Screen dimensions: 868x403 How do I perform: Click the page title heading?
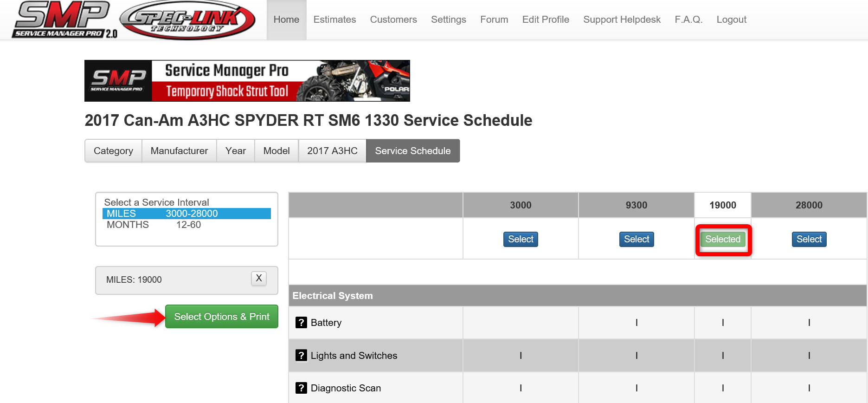pyautogui.click(x=309, y=120)
